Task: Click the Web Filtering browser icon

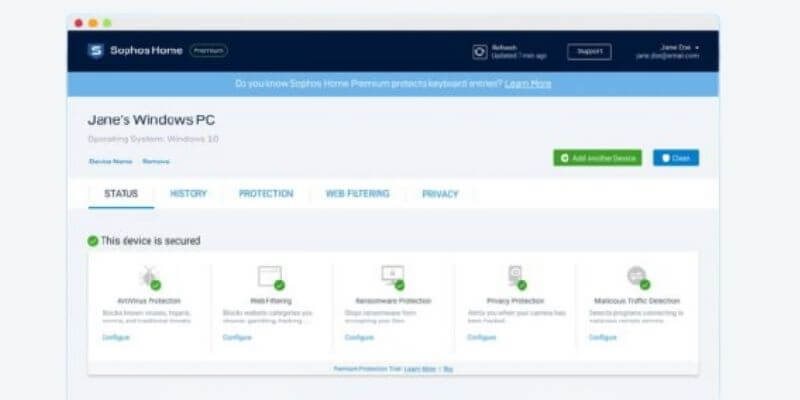Action: (270, 276)
